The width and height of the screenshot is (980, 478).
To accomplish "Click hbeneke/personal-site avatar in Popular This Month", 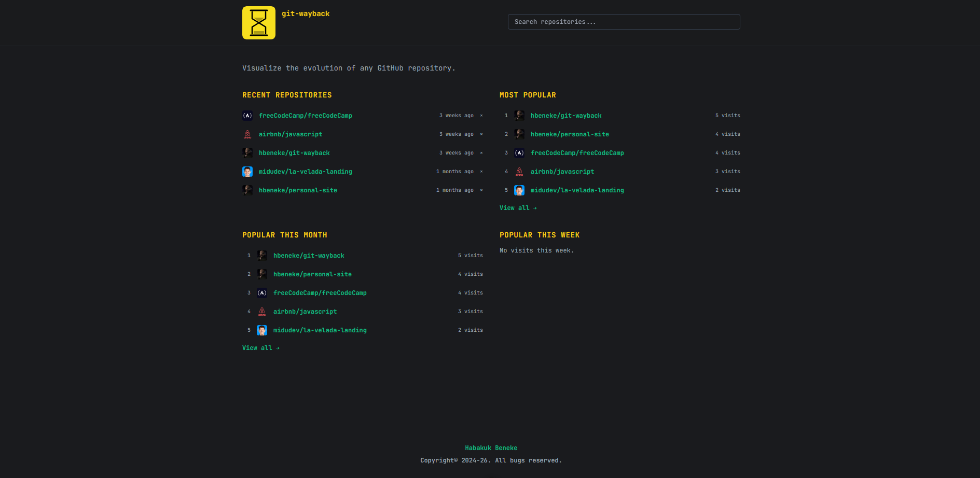I will point(262,274).
